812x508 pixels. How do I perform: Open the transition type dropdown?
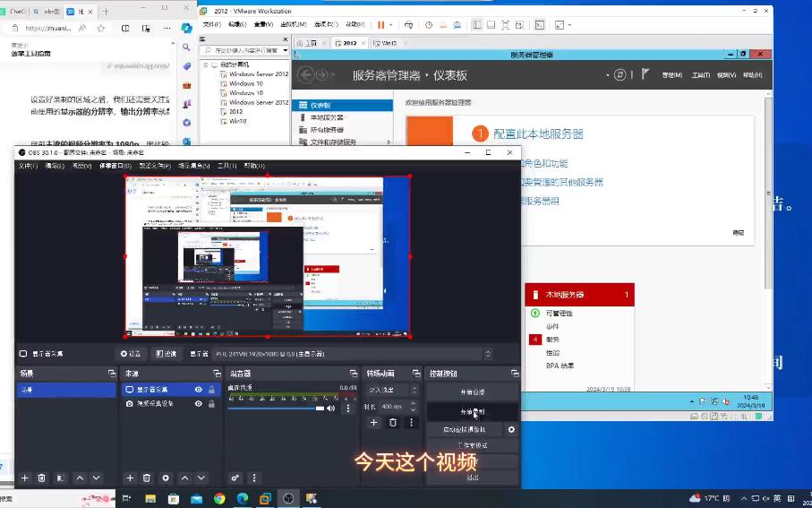click(x=391, y=390)
